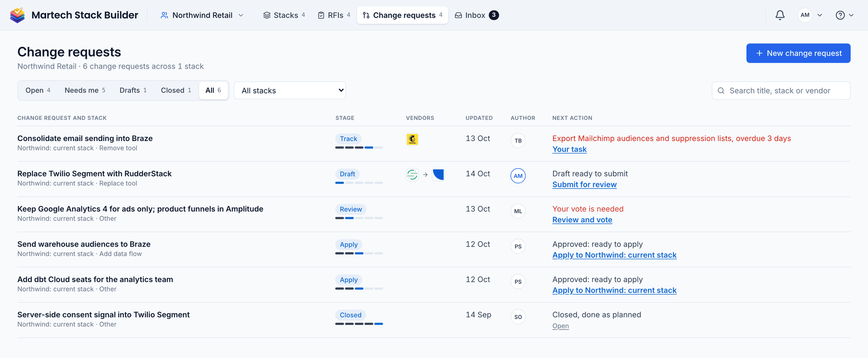This screenshot has height=358, width=868.
Task: Open the AM account menu in header
Action: [x=810, y=15]
